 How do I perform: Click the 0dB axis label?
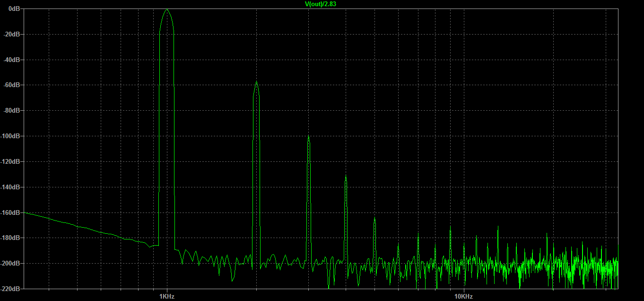pos(15,9)
